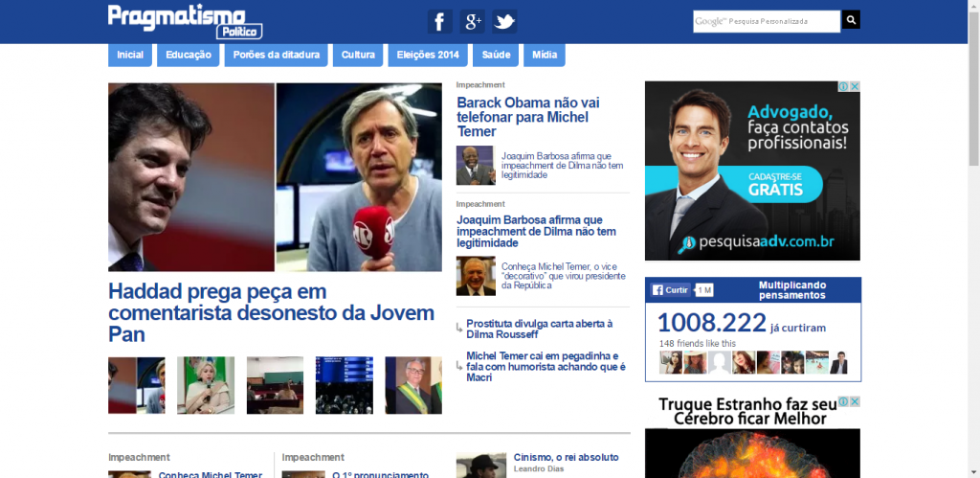
Task: Select carousel thumbnail of man with presidential sash
Action: click(x=413, y=385)
